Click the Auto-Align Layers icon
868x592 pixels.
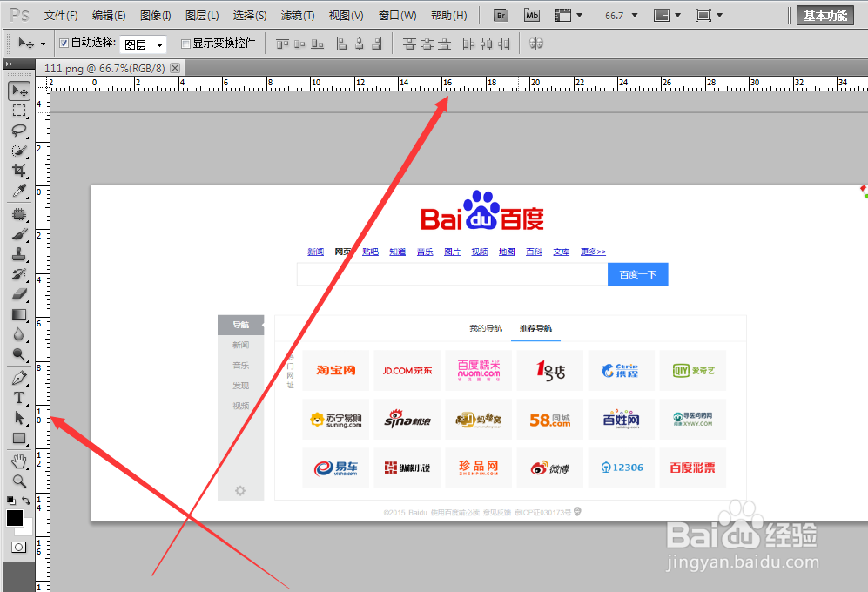coord(535,44)
